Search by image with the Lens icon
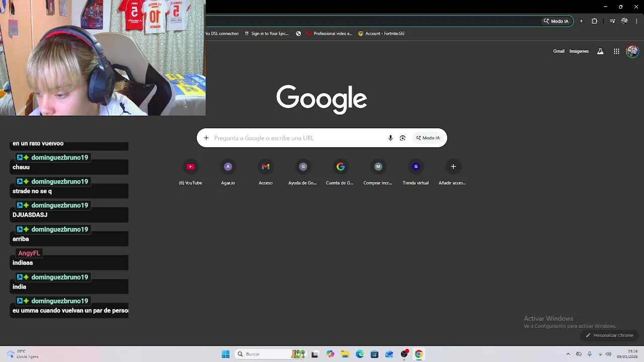Viewport: 644px width, 362px height. (x=403, y=138)
